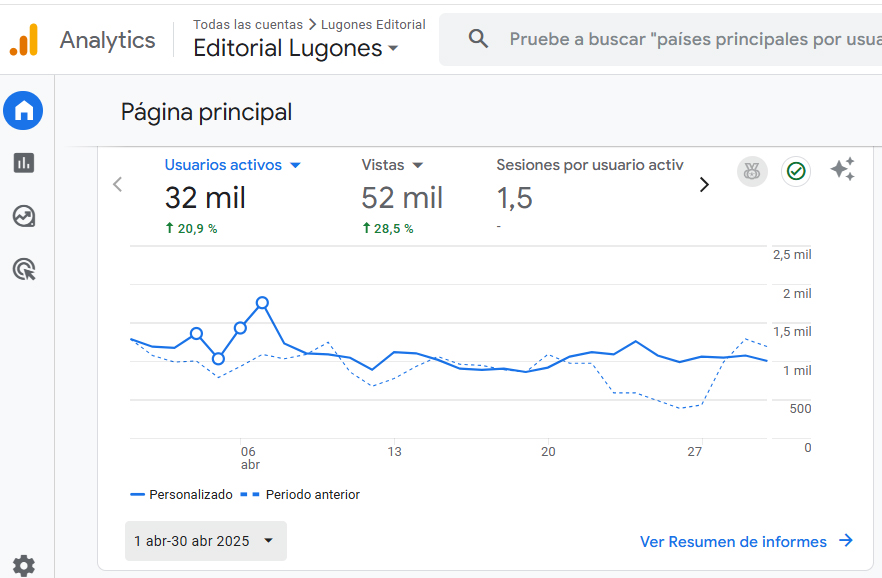Click the Lugones Editorial breadcrumb

[x=373, y=25]
